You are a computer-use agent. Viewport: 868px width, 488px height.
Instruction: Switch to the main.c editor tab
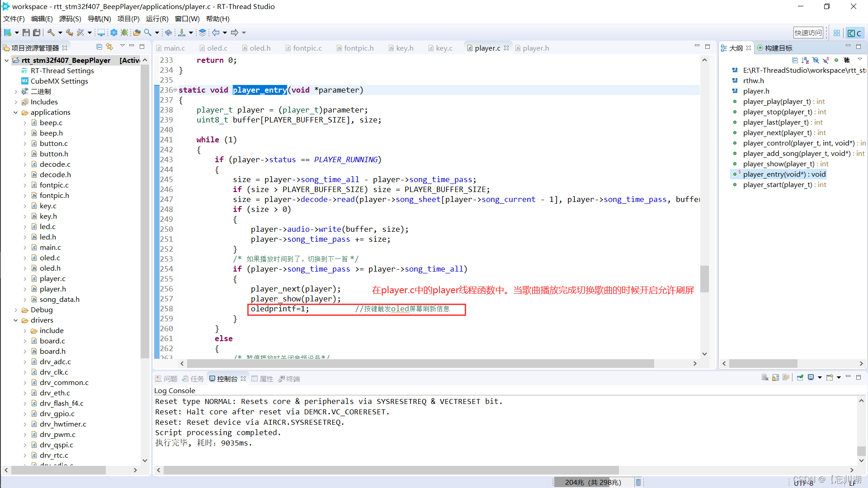(170, 48)
